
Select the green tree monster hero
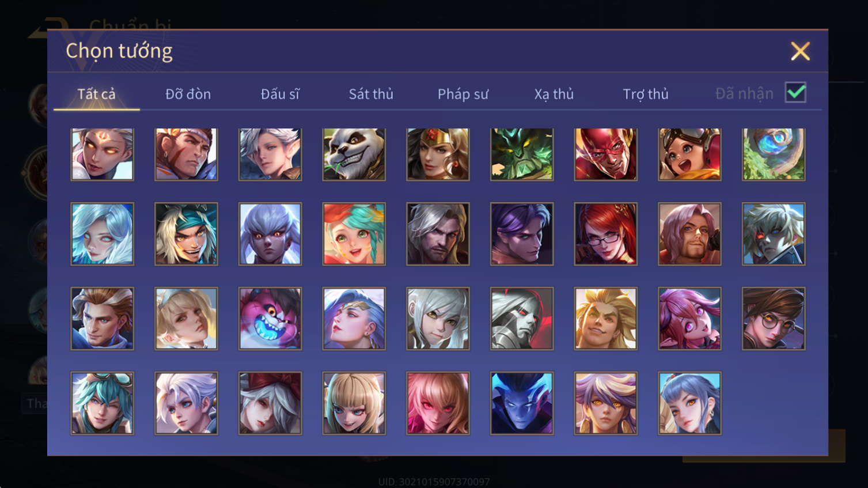[x=522, y=154]
